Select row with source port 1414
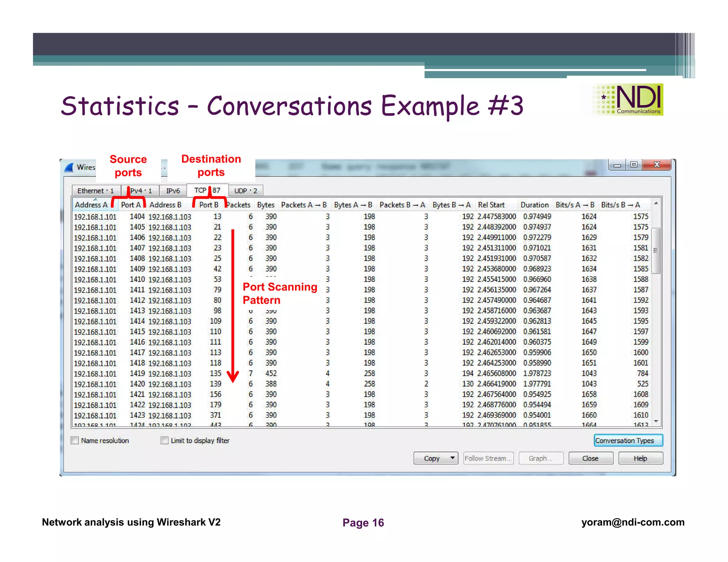The image size is (728, 562). pyautogui.click(x=361, y=321)
